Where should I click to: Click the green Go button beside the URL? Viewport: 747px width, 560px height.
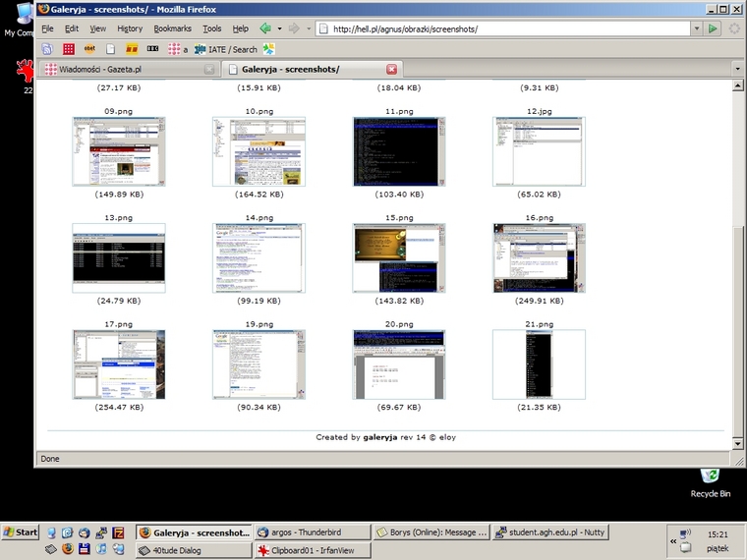pyautogui.click(x=713, y=28)
